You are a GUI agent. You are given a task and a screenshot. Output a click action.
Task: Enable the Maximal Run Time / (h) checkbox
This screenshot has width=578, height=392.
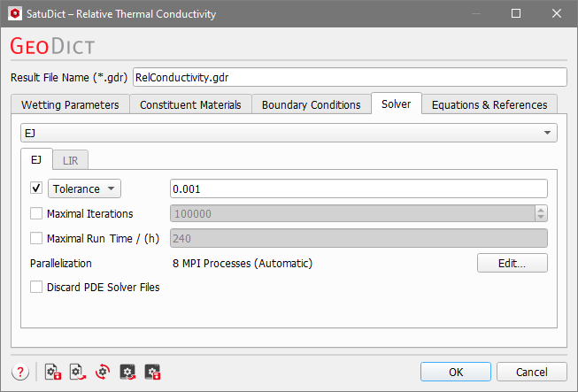pos(36,238)
